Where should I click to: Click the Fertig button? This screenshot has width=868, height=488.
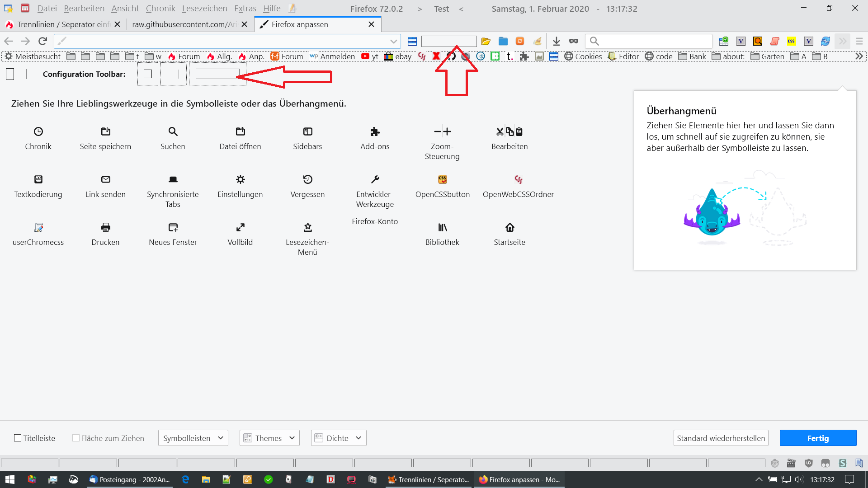[x=818, y=438]
